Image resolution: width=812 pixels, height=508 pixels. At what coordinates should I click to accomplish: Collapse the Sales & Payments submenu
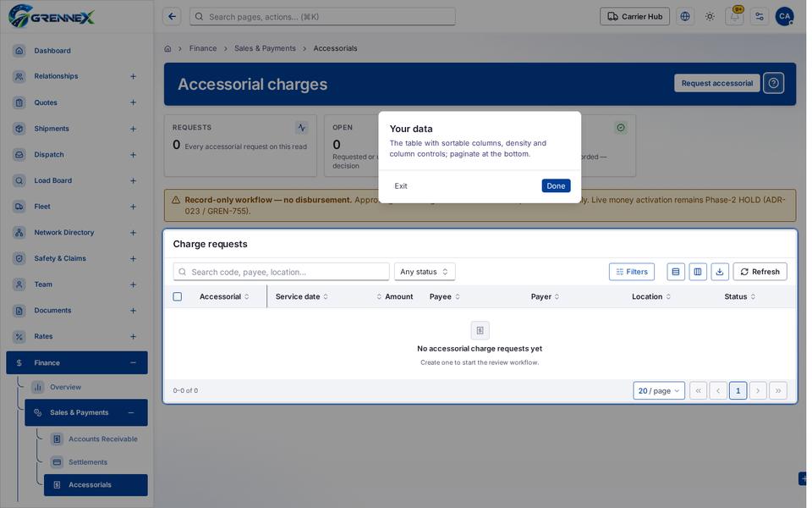click(131, 412)
